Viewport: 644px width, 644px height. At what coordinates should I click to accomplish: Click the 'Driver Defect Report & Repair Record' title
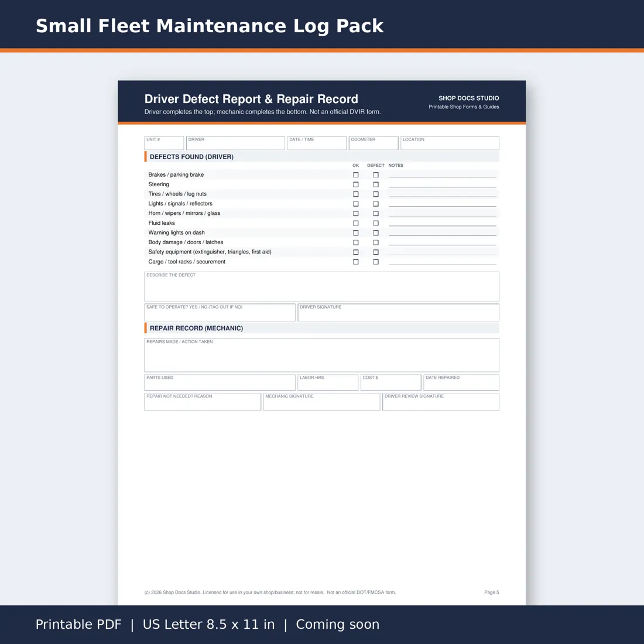pos(251,99)
